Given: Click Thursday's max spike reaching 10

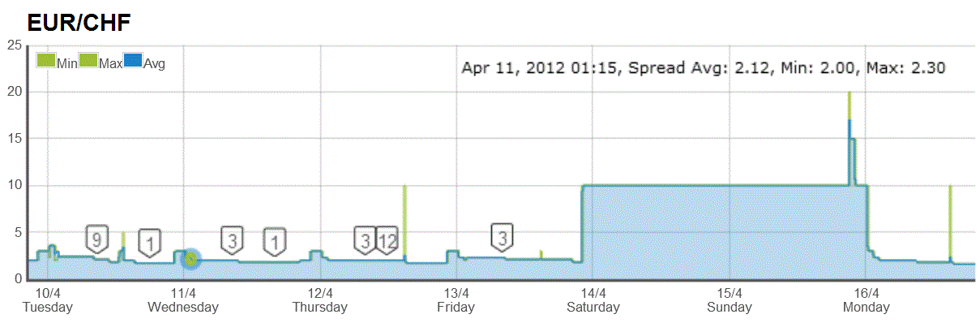Looking at the screenshot, I should (404, 187).
